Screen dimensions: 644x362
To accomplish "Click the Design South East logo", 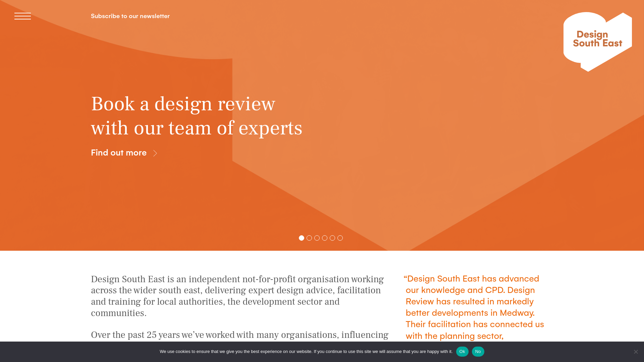I will point(598,42).
